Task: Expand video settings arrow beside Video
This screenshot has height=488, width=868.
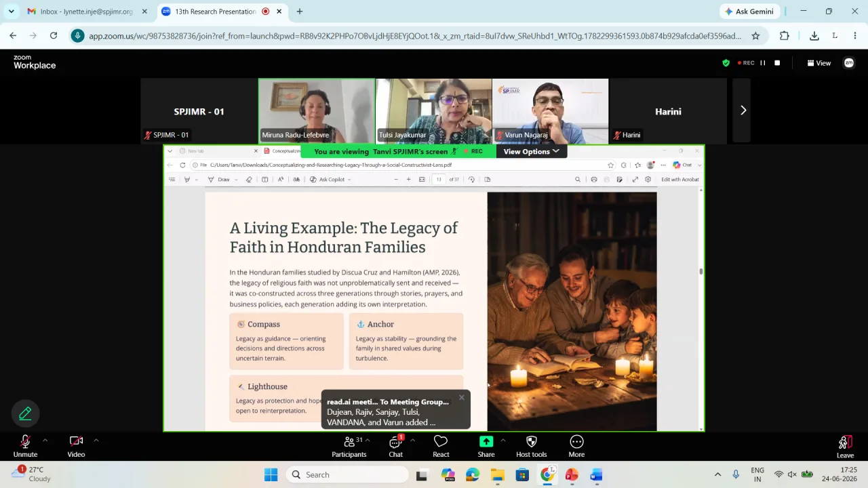Action: point(96,441)
